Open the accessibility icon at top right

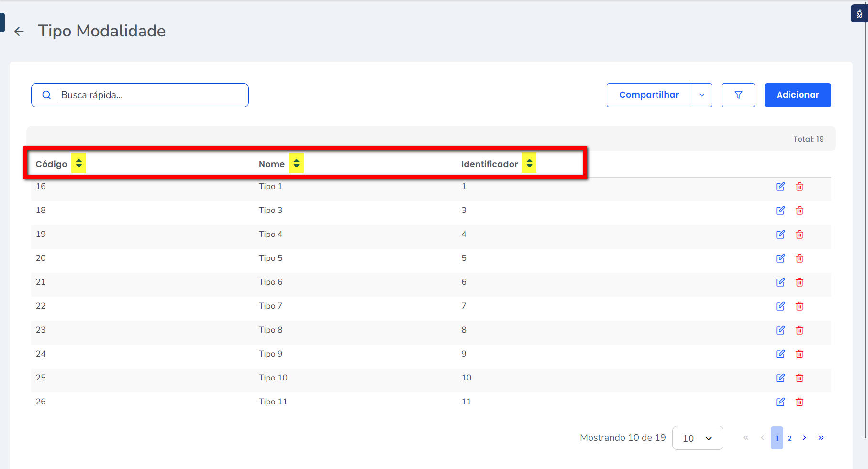coord(859,14)
